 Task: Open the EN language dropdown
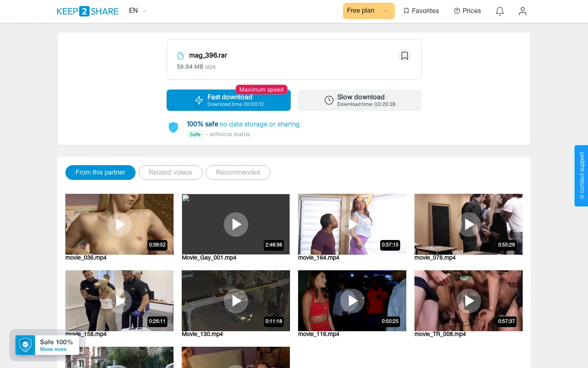138,11
